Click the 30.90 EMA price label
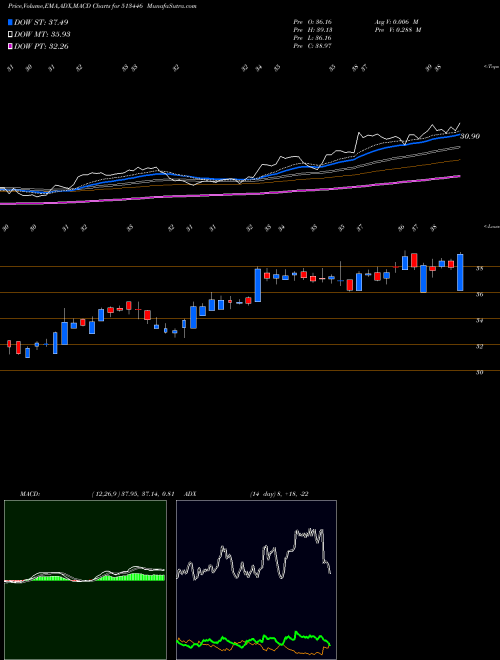The image size is (500, 660). coord(470,136)
